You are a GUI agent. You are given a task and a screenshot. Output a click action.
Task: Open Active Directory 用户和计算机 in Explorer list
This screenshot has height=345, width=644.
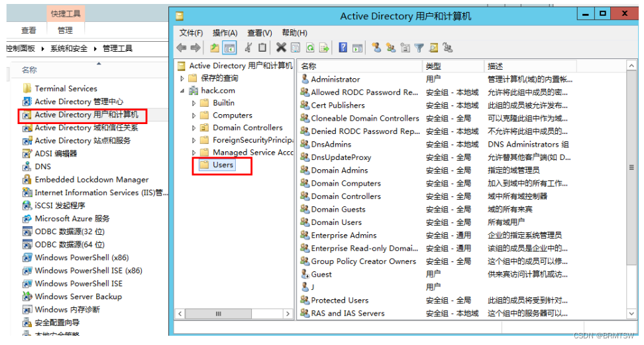(x=86, y=115)
